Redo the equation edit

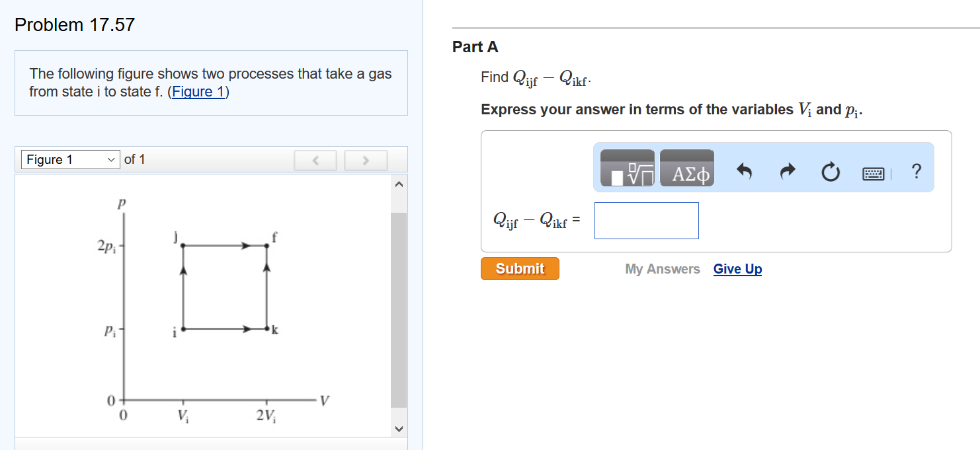click(787, 172)
